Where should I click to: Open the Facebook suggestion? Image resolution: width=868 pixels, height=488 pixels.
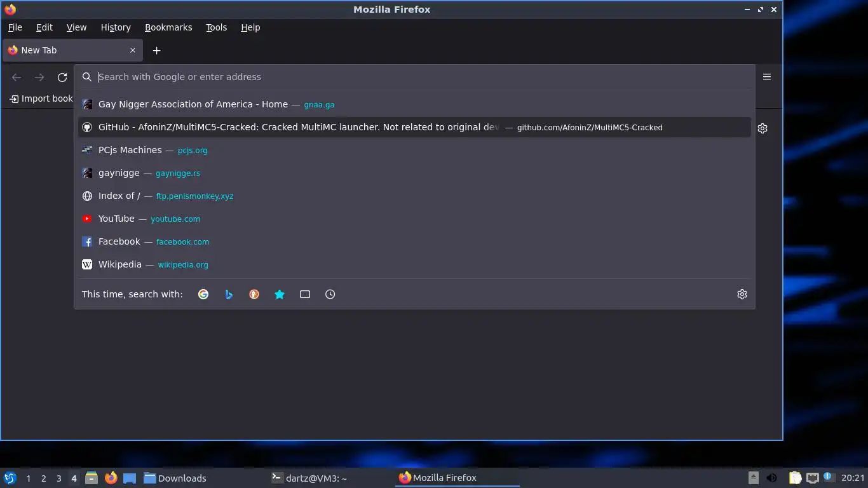[414, 241]
